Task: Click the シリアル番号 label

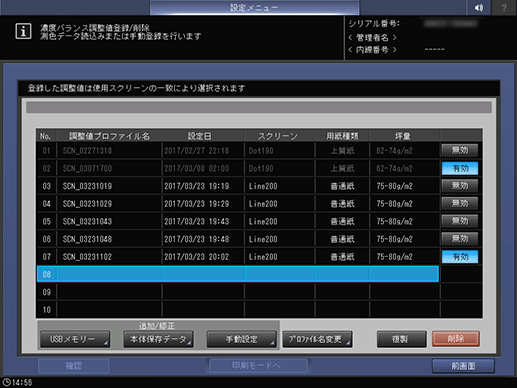Action: [374, 24]
